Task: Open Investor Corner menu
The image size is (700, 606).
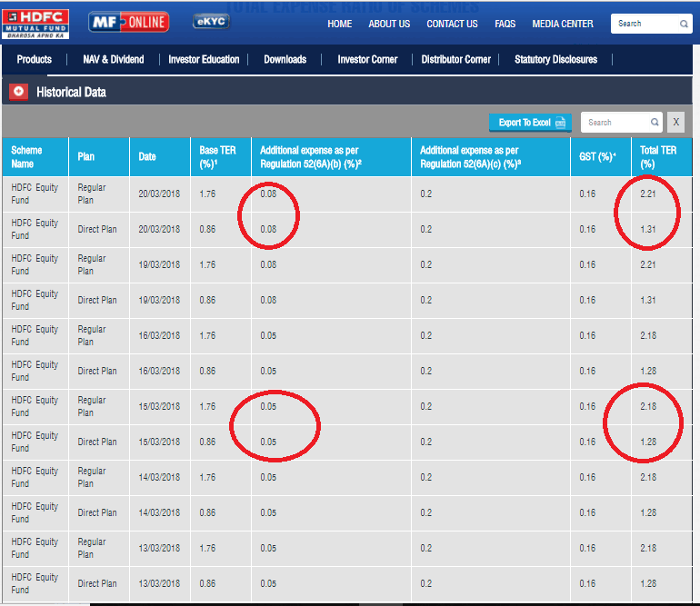Action: click(x=367, y=59)
